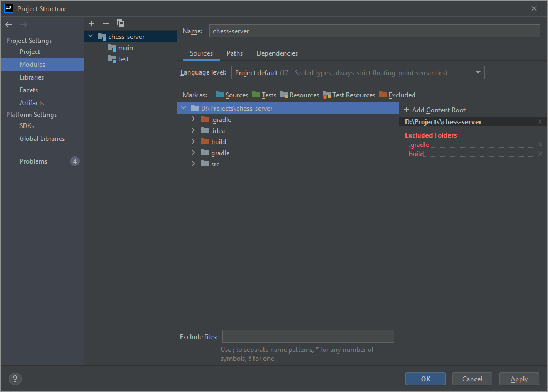
Task: Open Project settings section
Action: click(x=30, y=52)
